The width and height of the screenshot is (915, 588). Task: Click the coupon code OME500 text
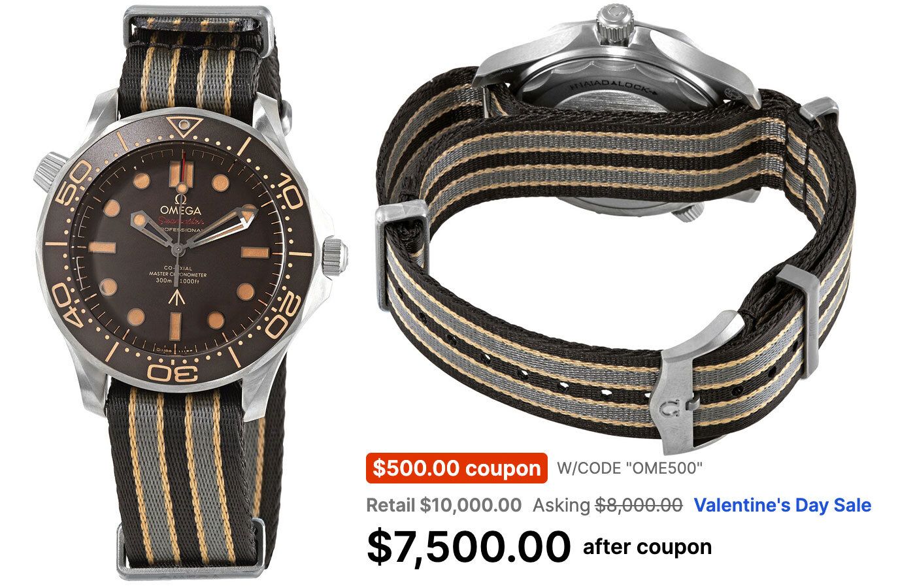(x=629, y=468)
